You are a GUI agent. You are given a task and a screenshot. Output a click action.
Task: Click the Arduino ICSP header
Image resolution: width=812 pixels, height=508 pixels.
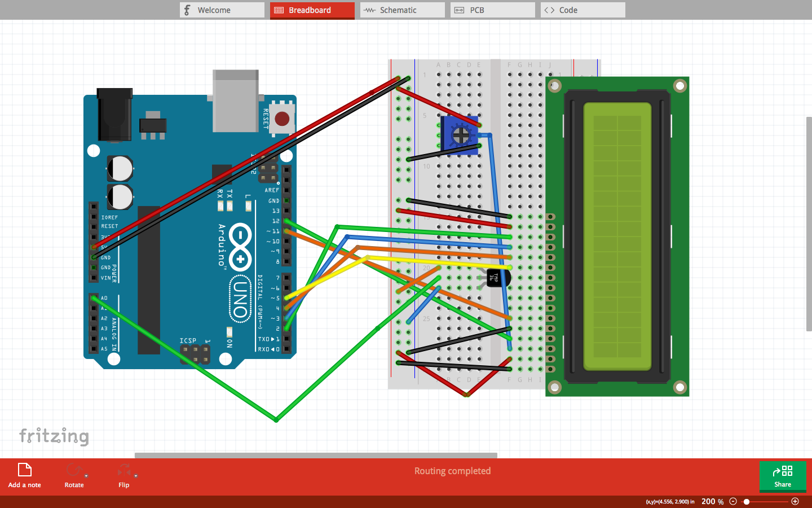click(195, 354)
